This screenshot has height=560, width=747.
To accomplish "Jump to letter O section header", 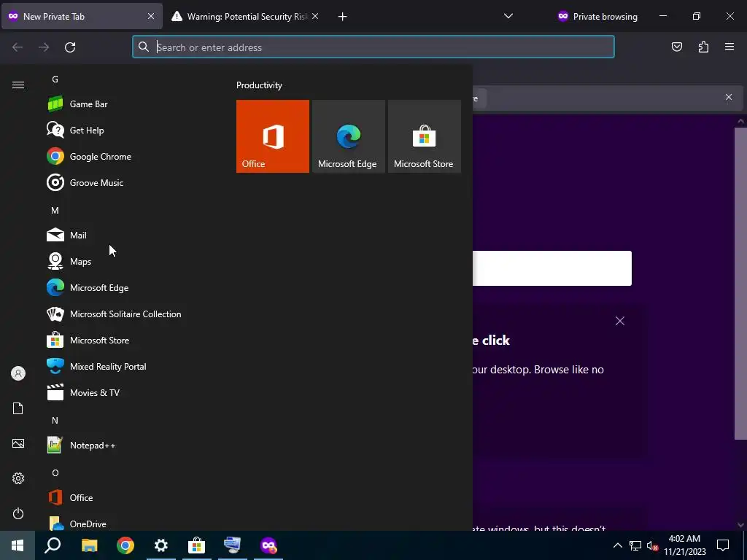I will [x=55, y=472].
